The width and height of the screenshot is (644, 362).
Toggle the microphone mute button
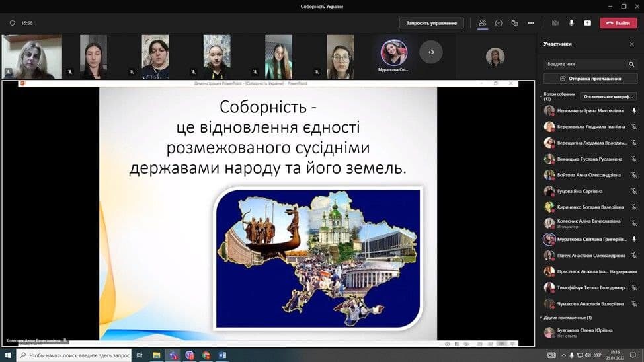(x=571, y=23)
